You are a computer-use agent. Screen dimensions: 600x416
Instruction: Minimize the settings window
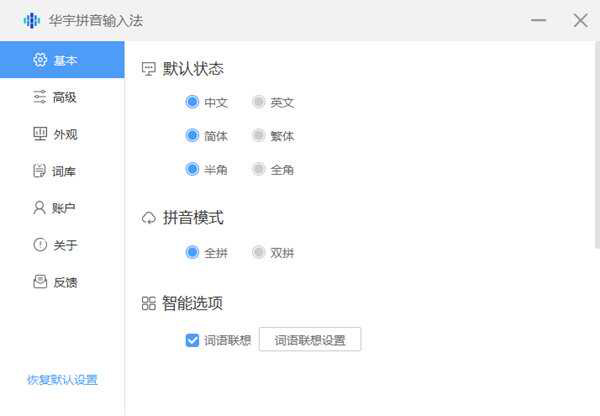538,20
